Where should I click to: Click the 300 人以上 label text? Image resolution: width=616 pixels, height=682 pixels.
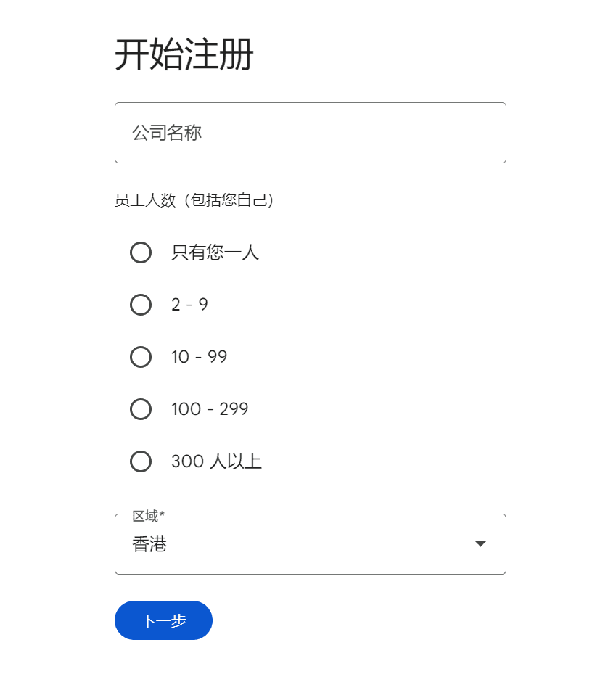215,461
